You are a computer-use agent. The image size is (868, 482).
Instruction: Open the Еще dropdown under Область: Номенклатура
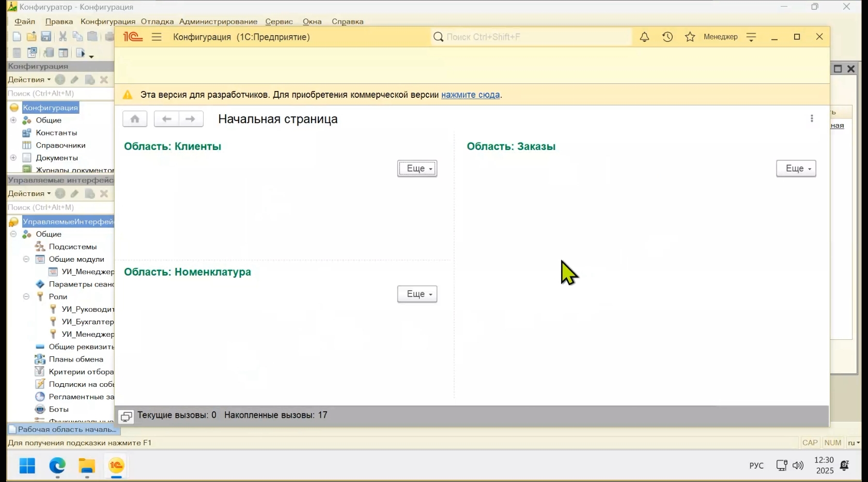click(x=417, y=294)
